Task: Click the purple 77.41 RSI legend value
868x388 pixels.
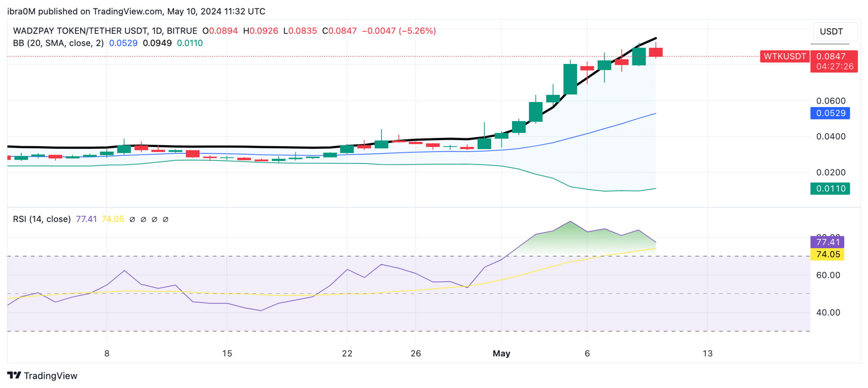Action: point(86,219)
